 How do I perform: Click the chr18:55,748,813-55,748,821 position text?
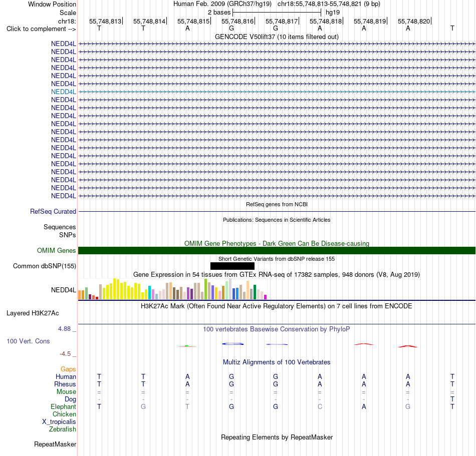coord(329,4)
